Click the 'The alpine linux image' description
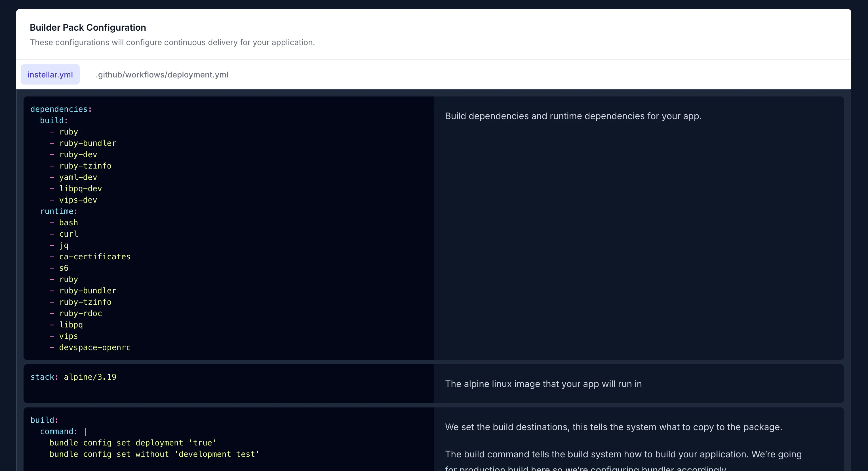The height and width of the screenshot is (471, 868). point(543,384)
